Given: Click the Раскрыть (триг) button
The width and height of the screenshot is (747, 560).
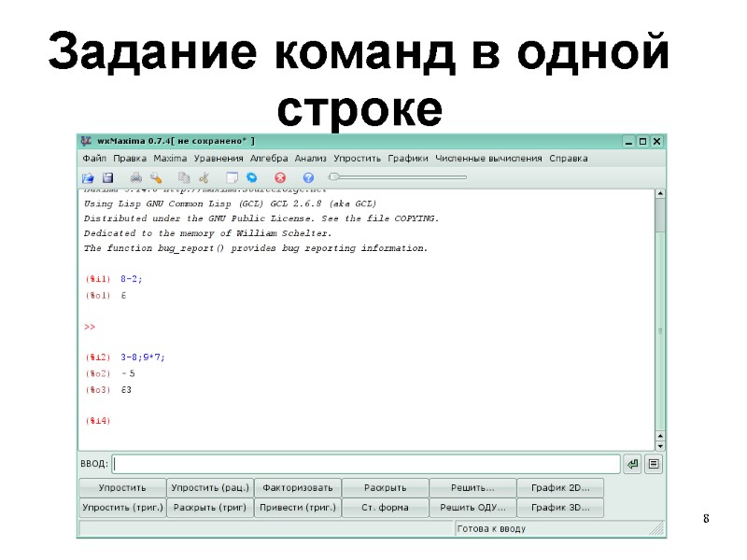Looking at the screenshot, I should click(x=210, y=508).
